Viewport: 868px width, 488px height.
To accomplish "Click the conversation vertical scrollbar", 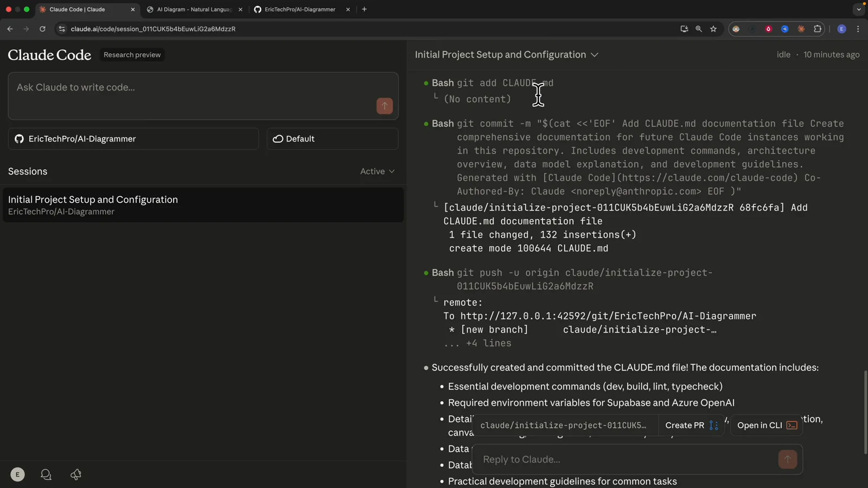I will click(x=865, y=412).
